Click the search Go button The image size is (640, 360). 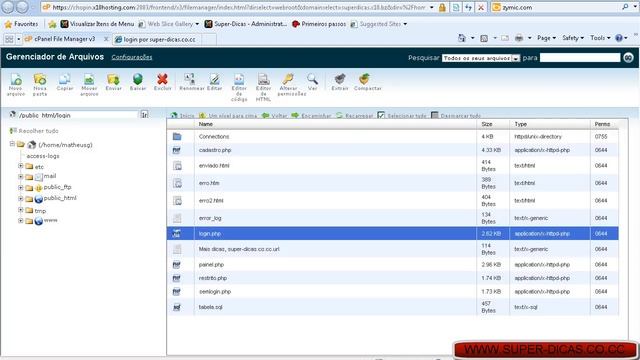[629, 58]
